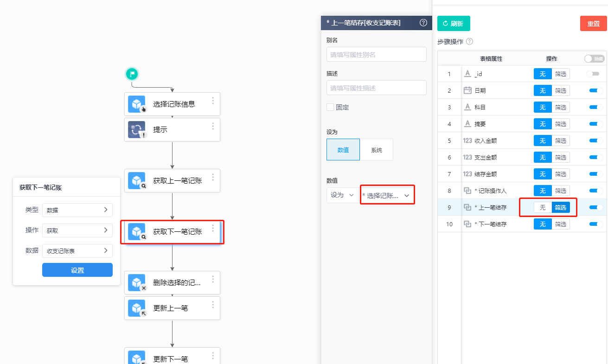Toggle the switch for 上一笔结存 row
Viewport: 608px width, 364px height.
(x=596, y=207)
